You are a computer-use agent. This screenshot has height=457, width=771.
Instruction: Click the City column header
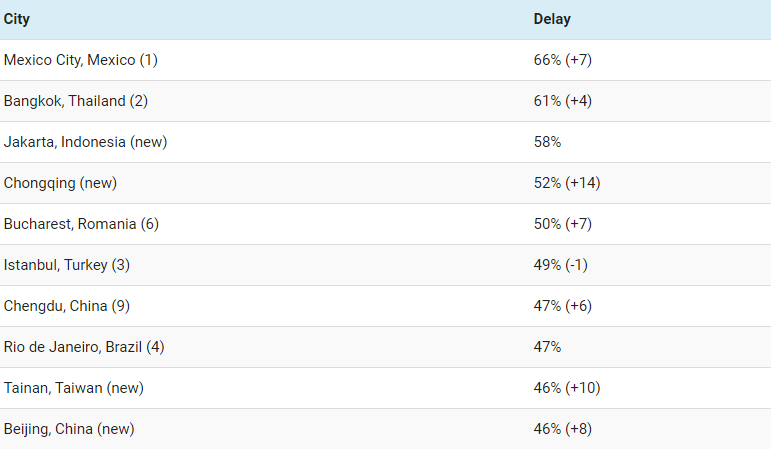tap(17, 19)
